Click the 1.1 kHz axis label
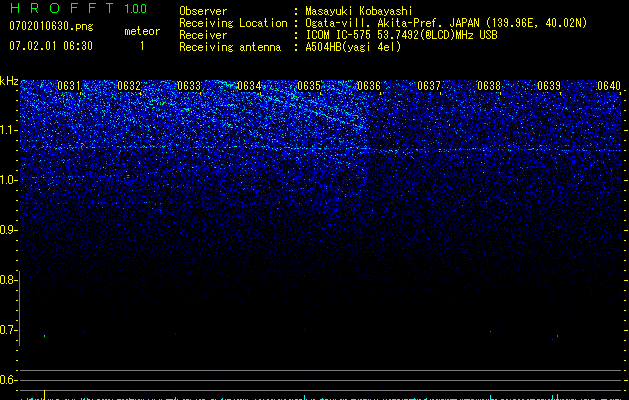 [x=9, y=130]
